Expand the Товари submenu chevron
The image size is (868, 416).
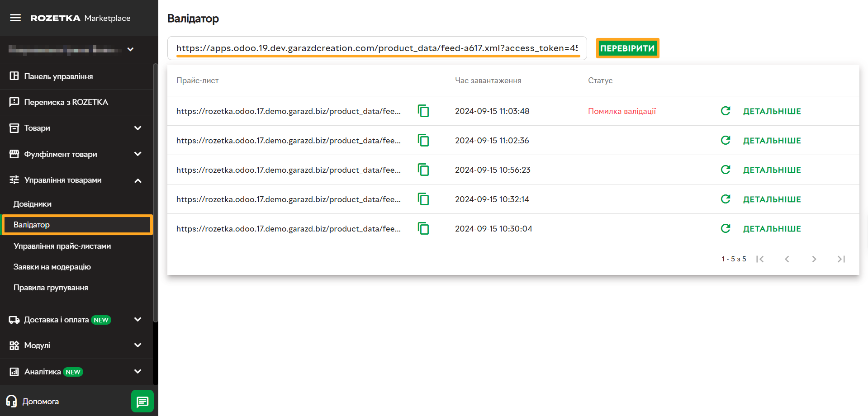pyautogui.click(x=138, y=128)
